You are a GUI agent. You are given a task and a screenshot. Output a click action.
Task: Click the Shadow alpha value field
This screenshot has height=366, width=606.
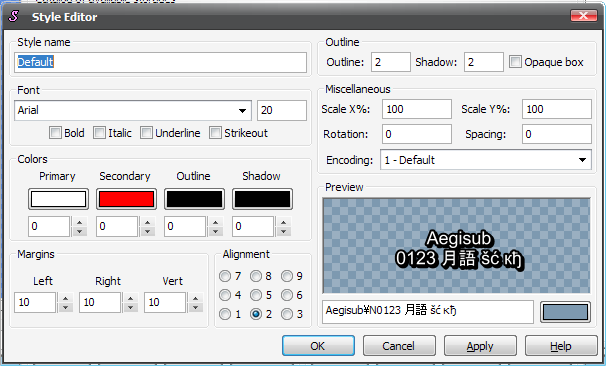[x=253, y=226]
